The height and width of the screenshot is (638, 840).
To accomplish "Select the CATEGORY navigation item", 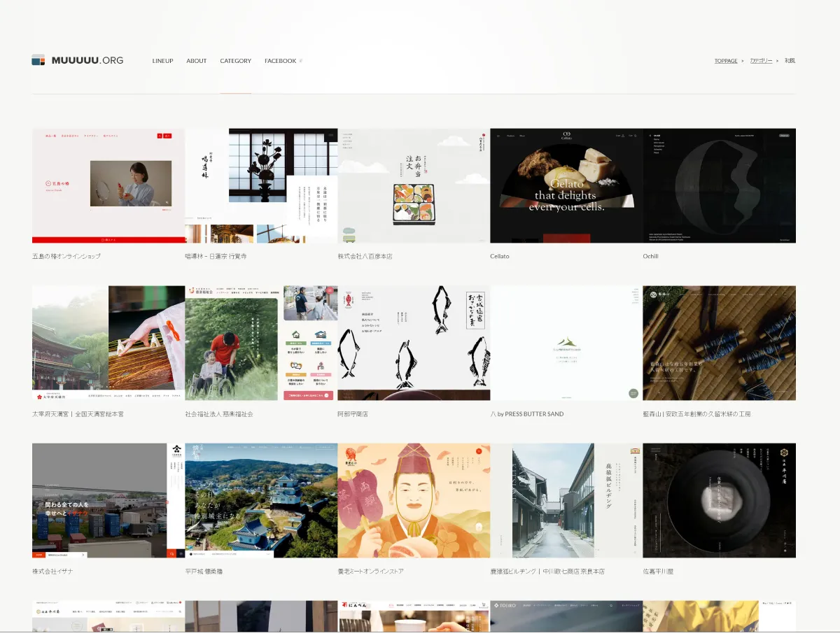I will [235, 61].
